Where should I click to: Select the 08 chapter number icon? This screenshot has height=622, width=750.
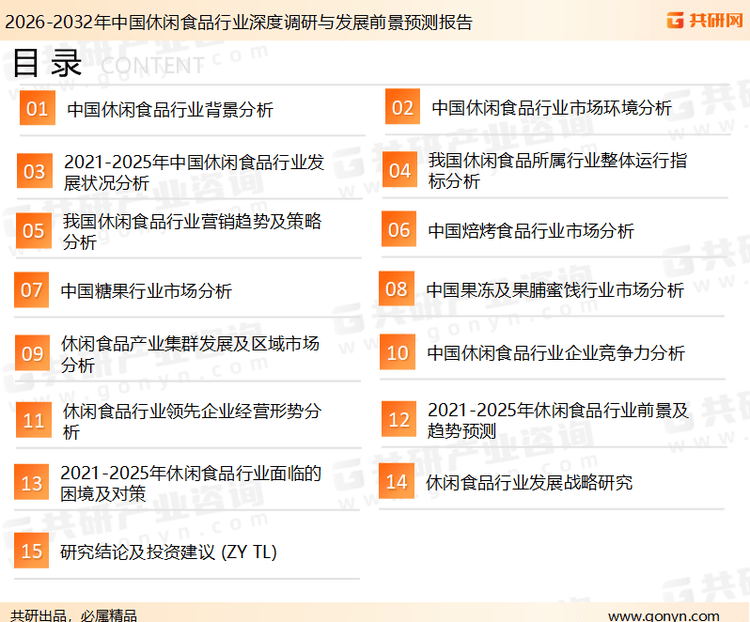(397, 290)
